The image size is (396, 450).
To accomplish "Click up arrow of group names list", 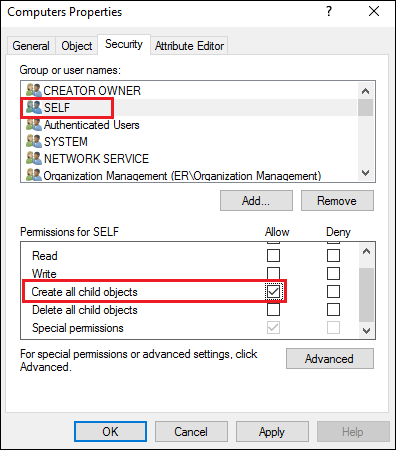I will (x=366, y=91).
